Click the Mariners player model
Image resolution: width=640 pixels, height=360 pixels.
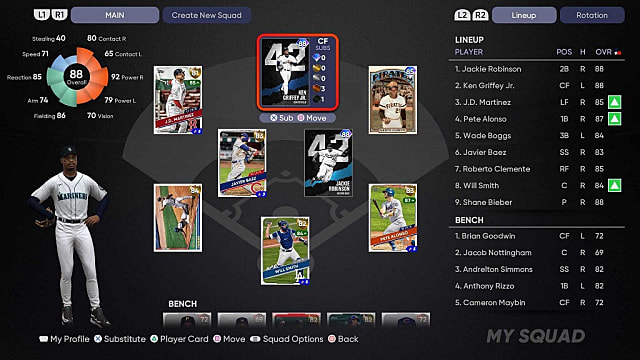point(69,236)
